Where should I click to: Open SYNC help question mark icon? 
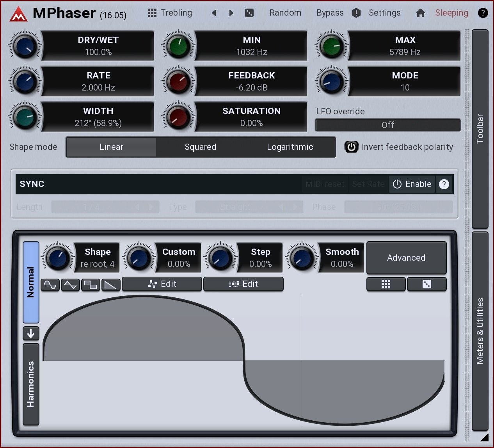tap(444, 184)
